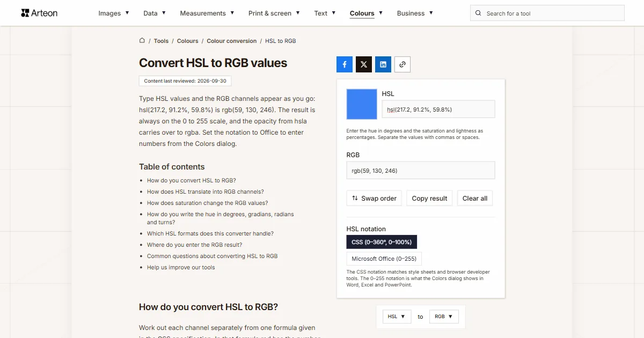Share page on Facebook

[345, 64]
